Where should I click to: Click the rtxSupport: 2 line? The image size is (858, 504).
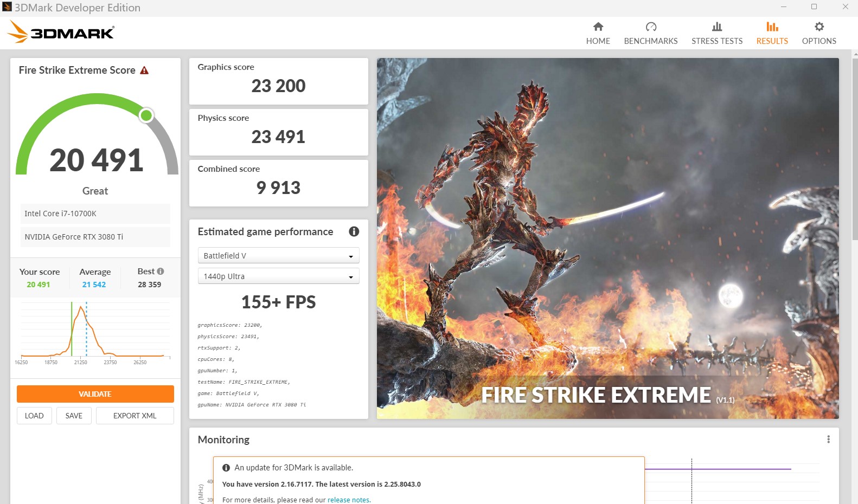pyautogui.click(x=219, y=348)
